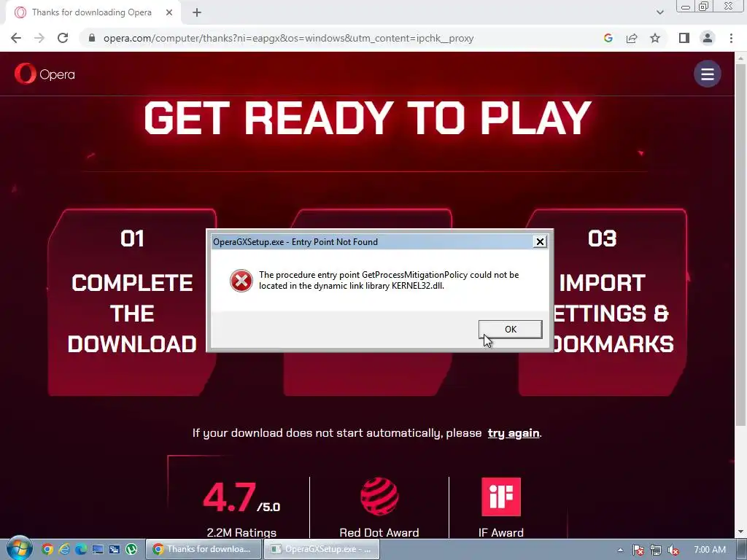
Task: Click the Google icon in the address bar
Action: [x=608, y=38]
